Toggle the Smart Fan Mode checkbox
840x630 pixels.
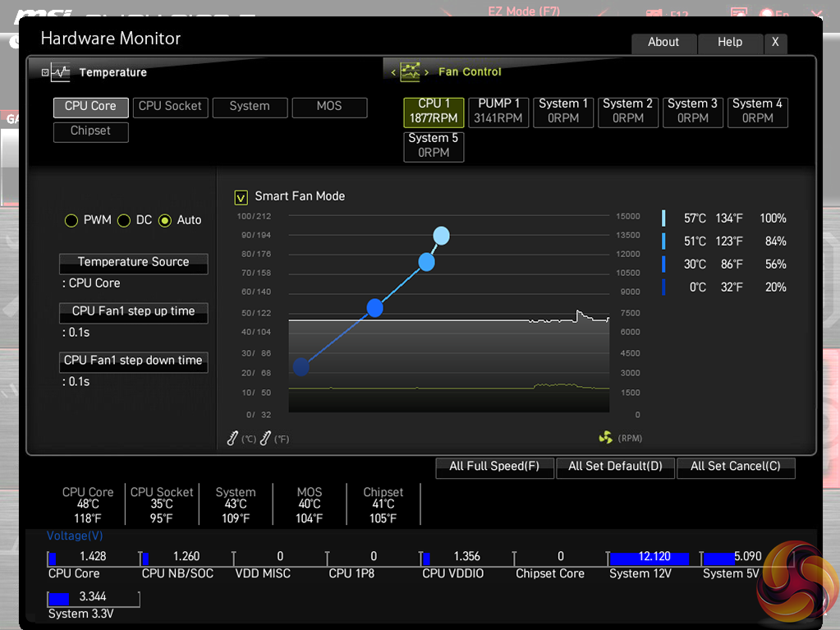[241, 197]
